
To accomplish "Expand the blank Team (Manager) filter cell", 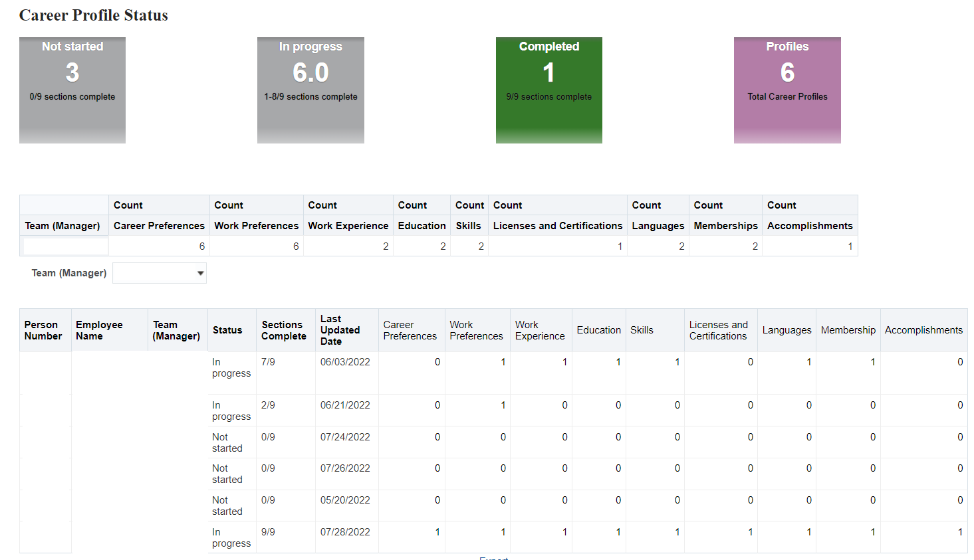I will pos(64,245).
